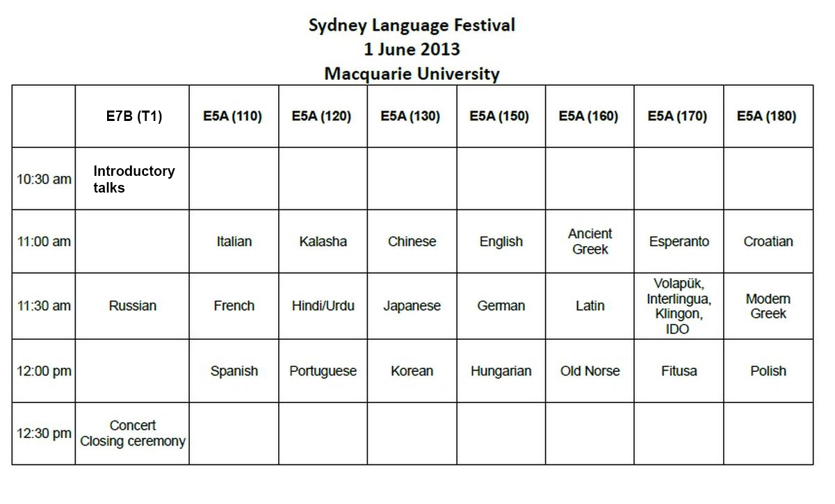Select the Portuguese session cell

(323, 371)
